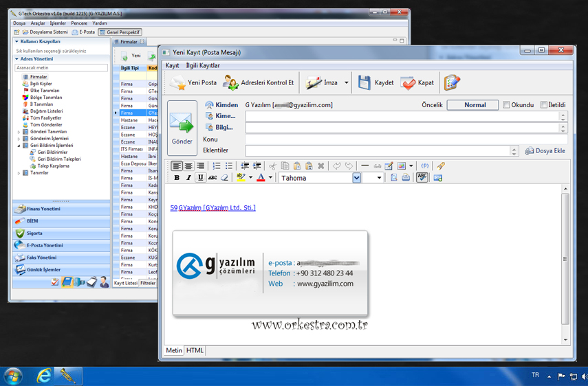Click the Kaydet floppy disk icon
This screenshot has width=588, height=386.
click(x=364, y=82)
